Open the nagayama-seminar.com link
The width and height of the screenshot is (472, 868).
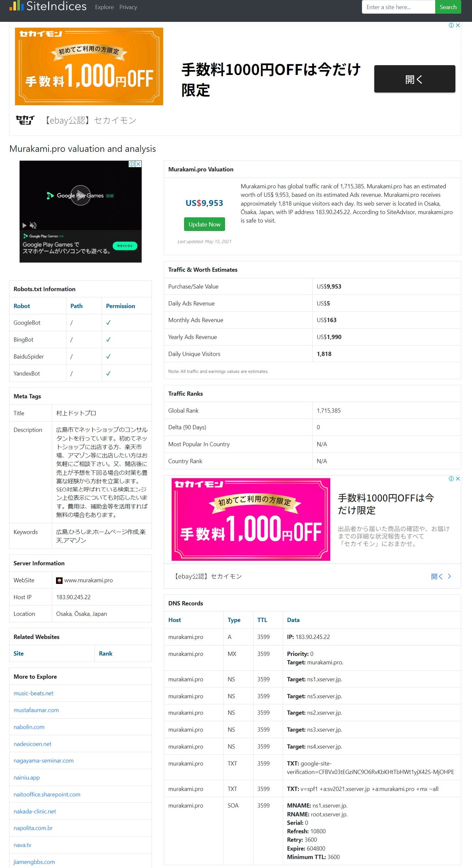[x=43, y=760]
